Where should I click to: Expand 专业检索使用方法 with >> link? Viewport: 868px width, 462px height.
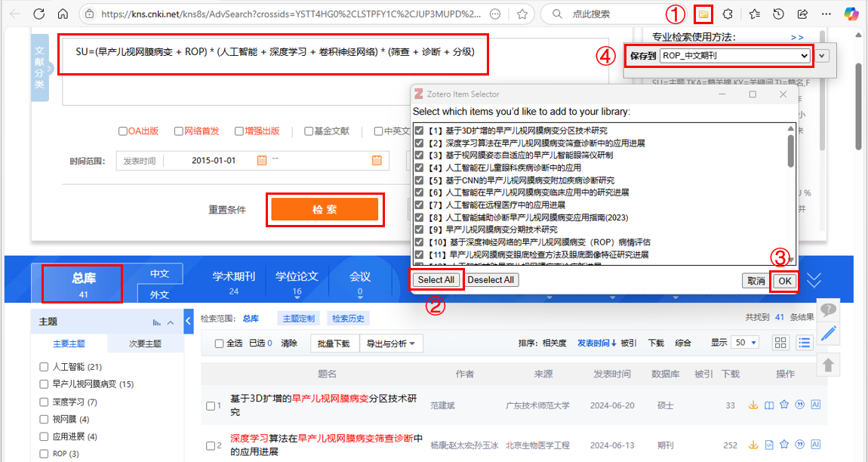(797, 38)
